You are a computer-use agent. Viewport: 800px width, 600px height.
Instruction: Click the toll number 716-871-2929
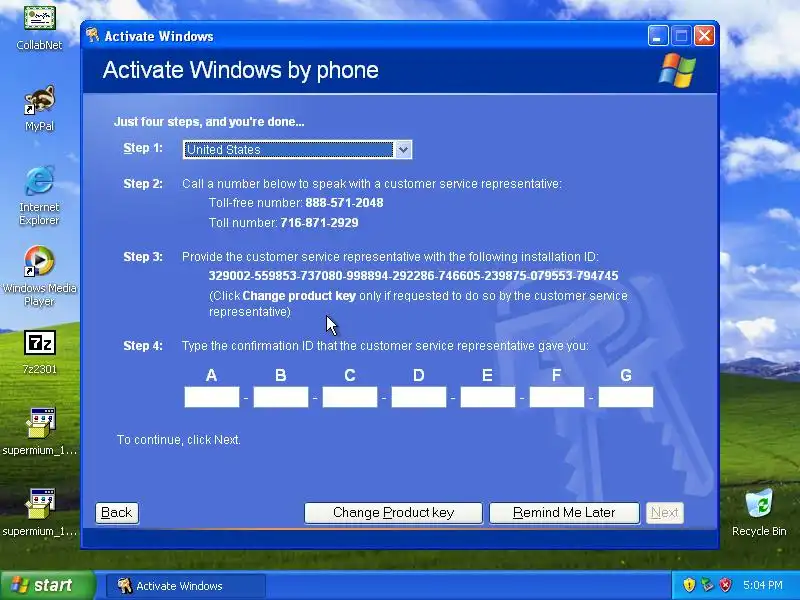coord(319,223)
